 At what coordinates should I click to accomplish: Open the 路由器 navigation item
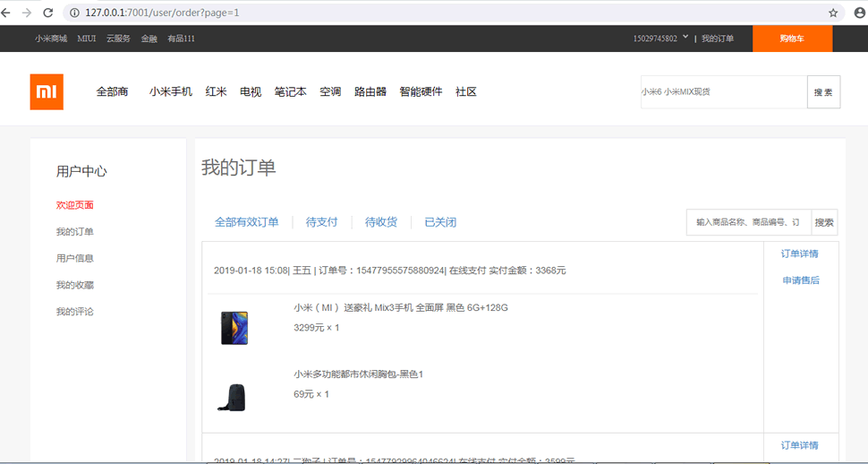370,92
